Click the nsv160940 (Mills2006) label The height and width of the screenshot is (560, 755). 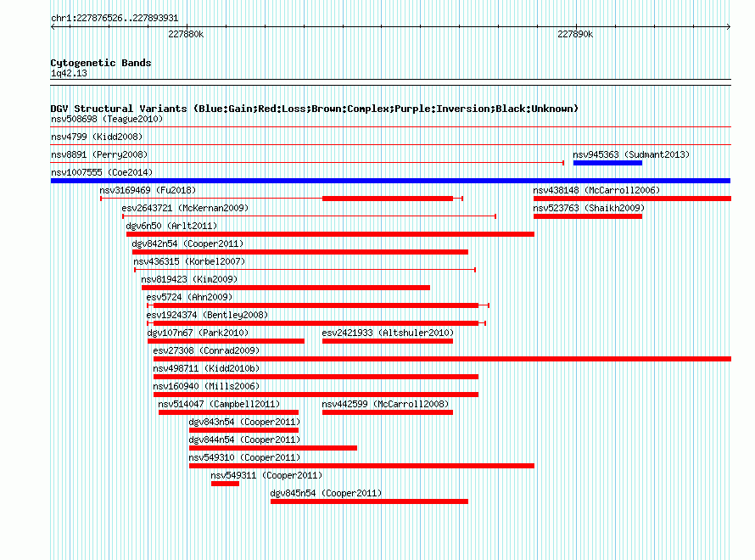(x=206, y=386)
